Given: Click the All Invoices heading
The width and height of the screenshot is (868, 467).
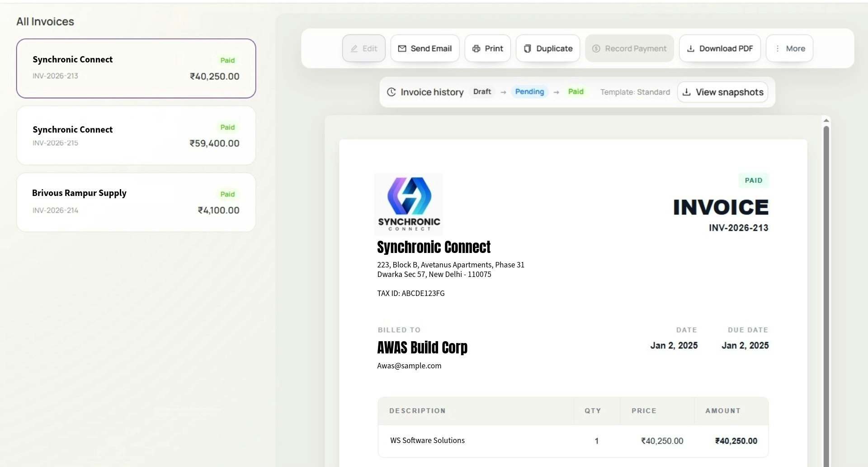Looking at the screenshot, I should [45, 21].
